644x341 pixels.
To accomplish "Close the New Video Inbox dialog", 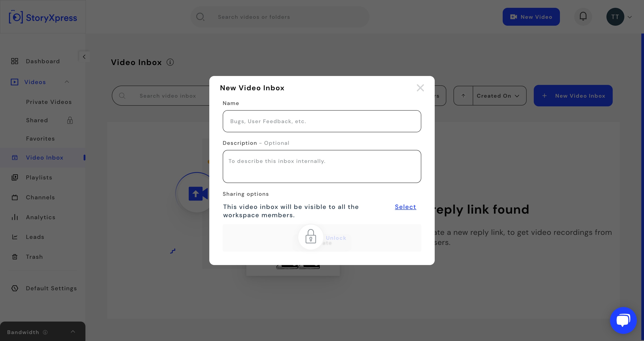I will point(420,88).
